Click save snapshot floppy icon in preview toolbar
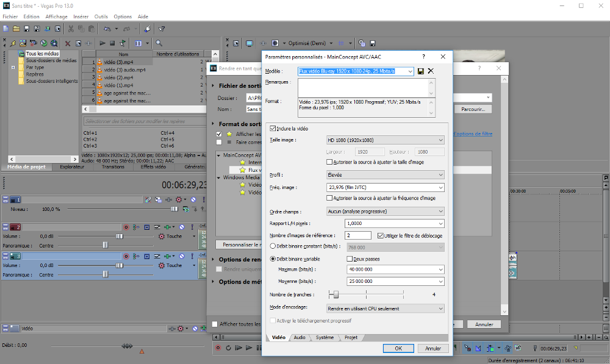Screen dimensions: 610x364 (x=373, y=43)
